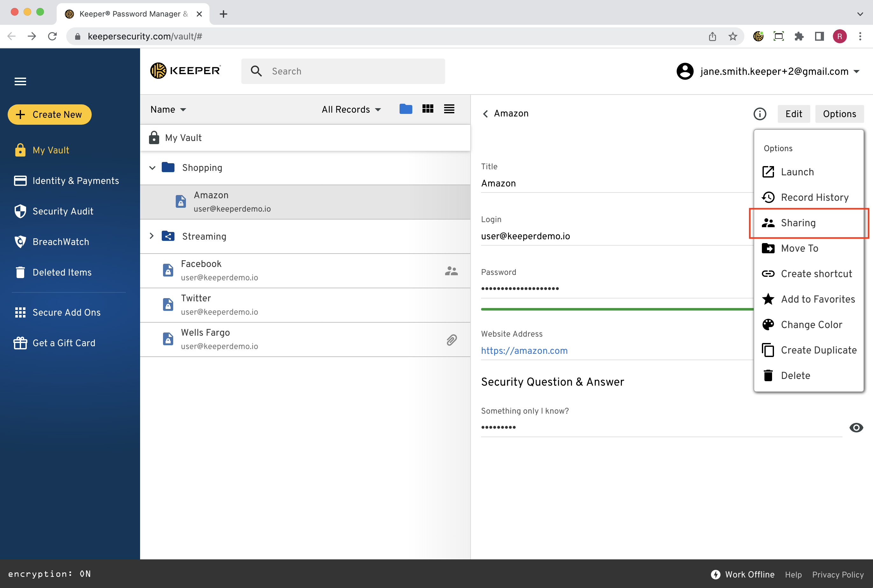Click the Edit button

pyautogui.click(x=794, y=114)
